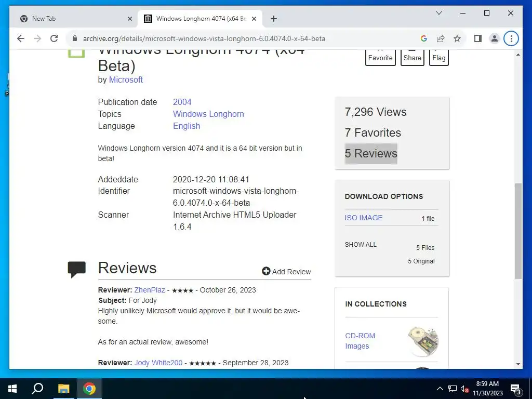The image size is (532, 399).
Task: Switch to the New Tab tab
Action: [x=76, y=19]
